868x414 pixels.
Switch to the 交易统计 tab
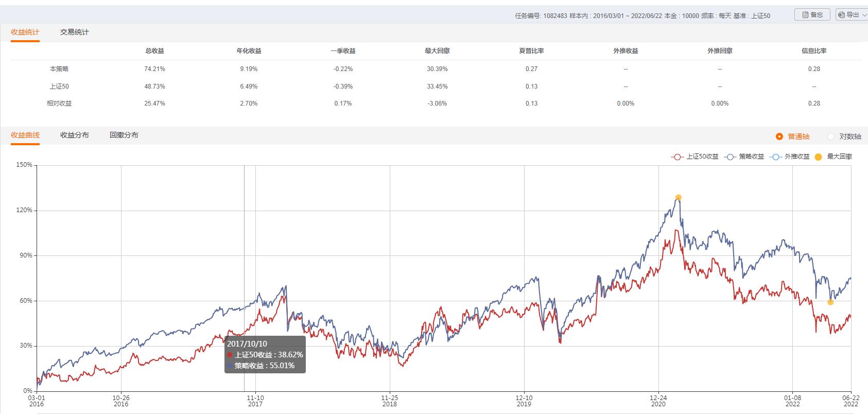tap(75, 32)
